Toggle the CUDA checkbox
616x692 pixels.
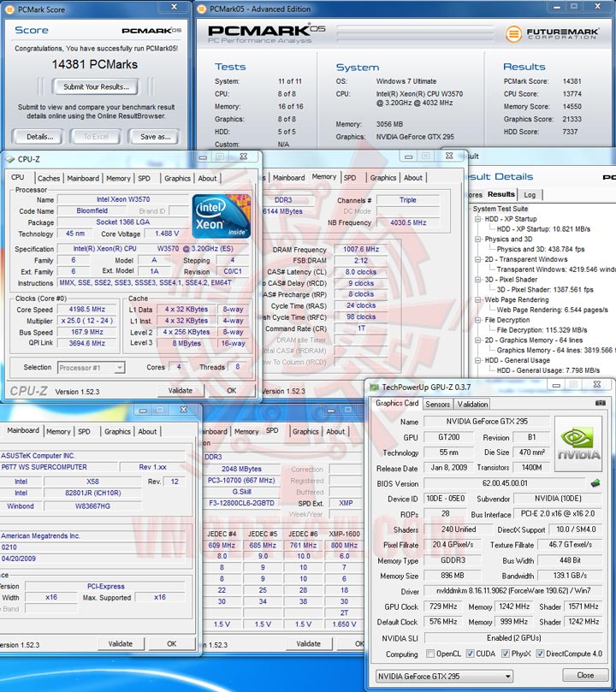[470, 654]
